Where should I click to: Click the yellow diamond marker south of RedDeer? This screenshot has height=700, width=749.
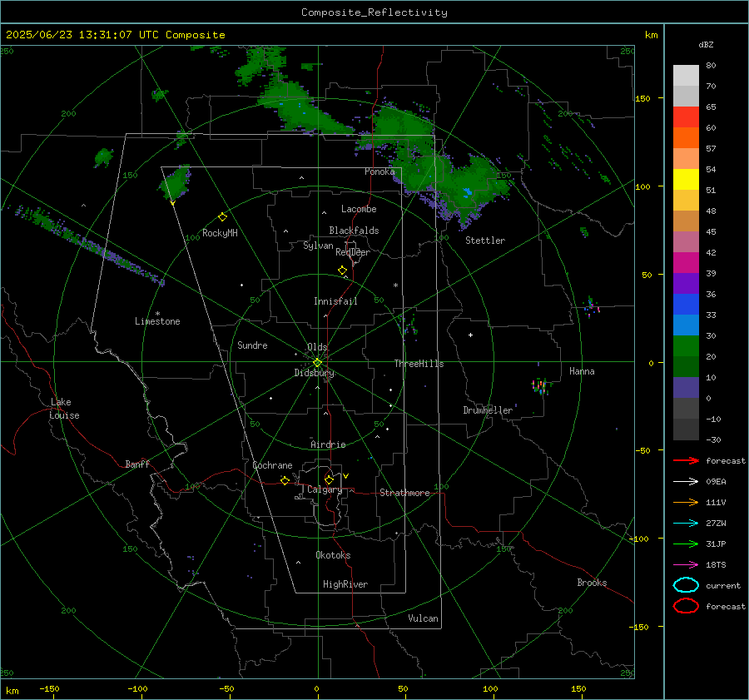343,271
